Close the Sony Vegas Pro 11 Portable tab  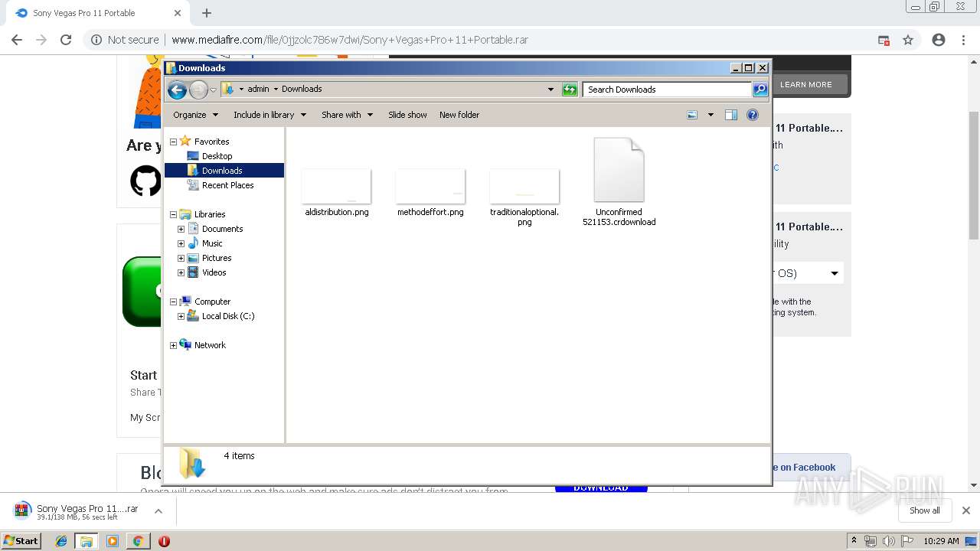click(178, 13)
